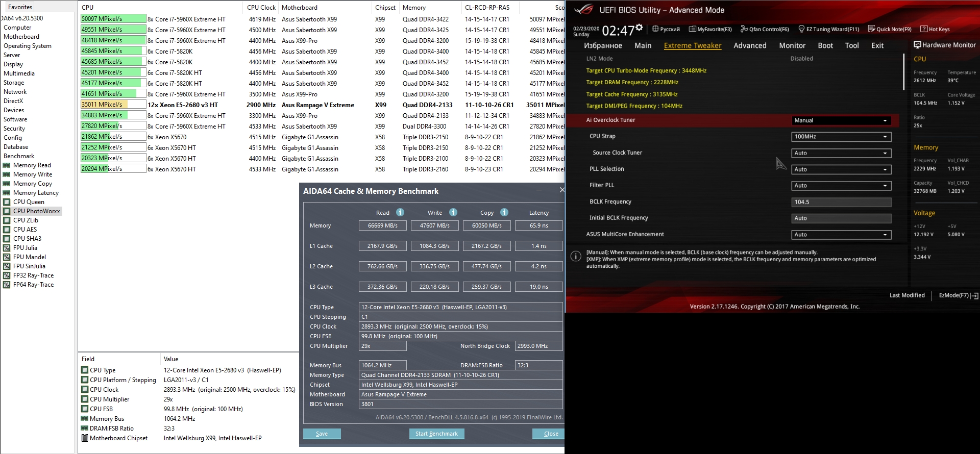Click the info icon beside Copy
The width and height of the screenshot is (980, 454).
504,212
